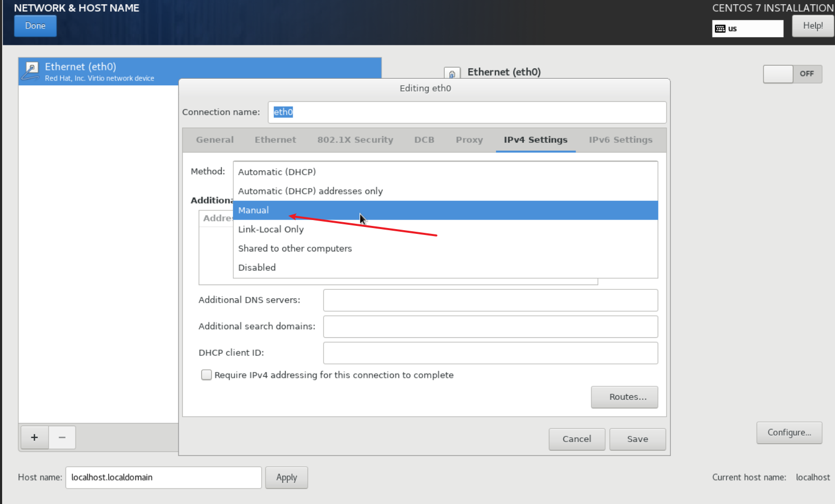
Task: Click the Ethernet icon in the details header
Action: coord(452,74)
